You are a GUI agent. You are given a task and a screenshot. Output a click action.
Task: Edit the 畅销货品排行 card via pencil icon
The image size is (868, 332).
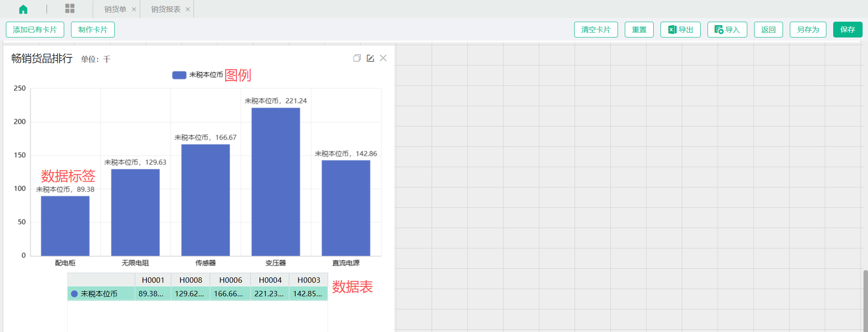click(370, 58)
